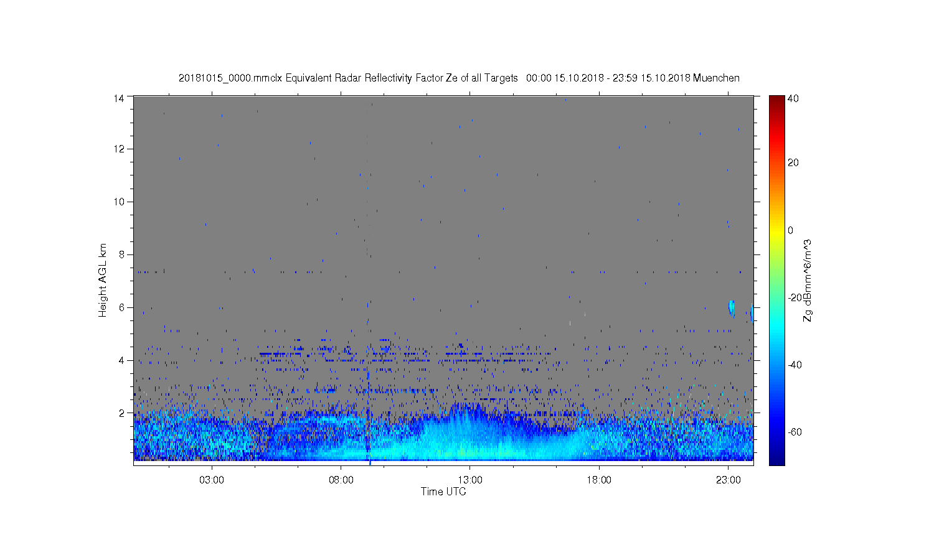Click the 13:00 time tick label
Viewport: 934px width, 560px height.
470,480
